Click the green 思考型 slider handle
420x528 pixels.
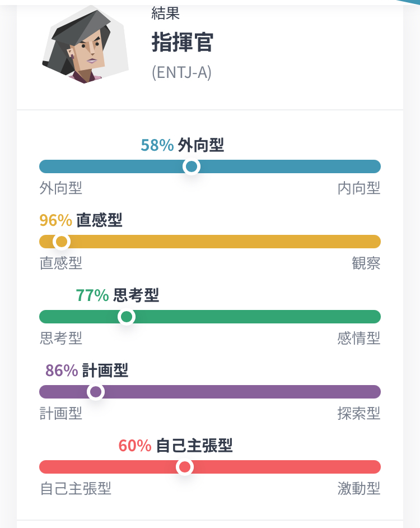click(127, 317)
